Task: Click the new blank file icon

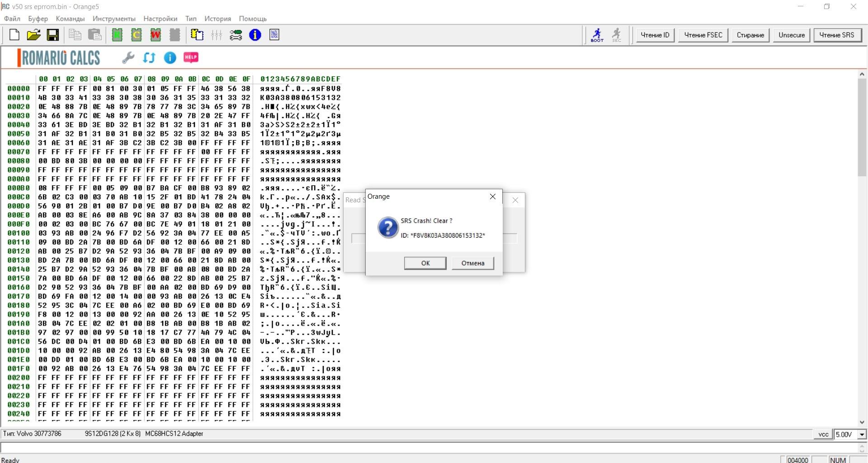Action: (14, 35)
